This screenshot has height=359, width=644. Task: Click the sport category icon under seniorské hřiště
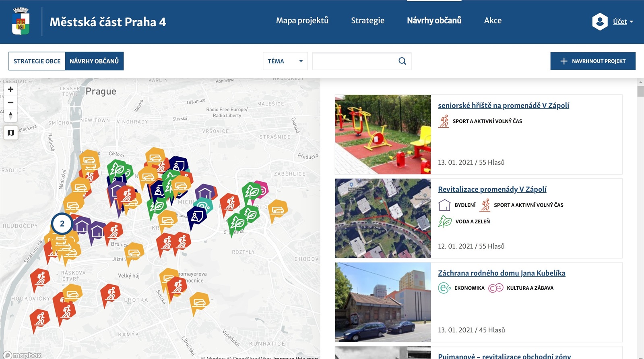point(444,121)
